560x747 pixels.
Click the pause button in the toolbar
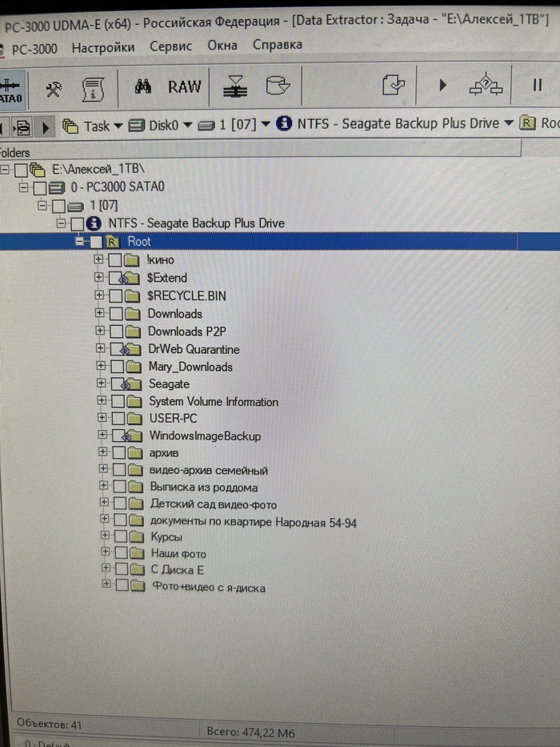click(x=537, y=85)
